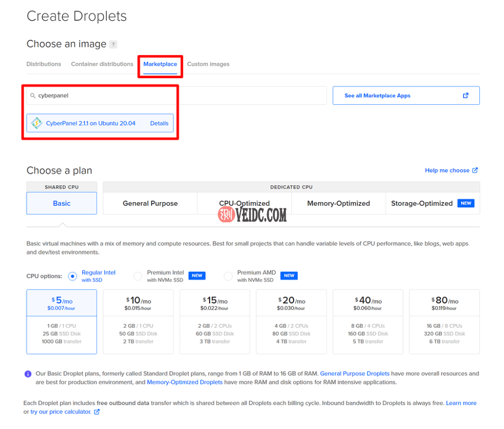The height and width of the screenshot is (429, 504).
Task: Click the external link icon beside Help me choose
Action: pyautogui.click(x=475, y=170)
